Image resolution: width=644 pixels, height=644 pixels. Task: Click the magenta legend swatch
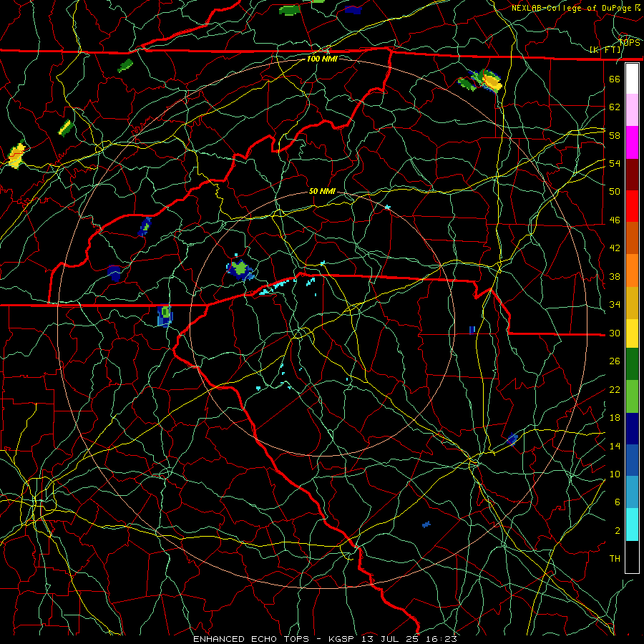632,142
